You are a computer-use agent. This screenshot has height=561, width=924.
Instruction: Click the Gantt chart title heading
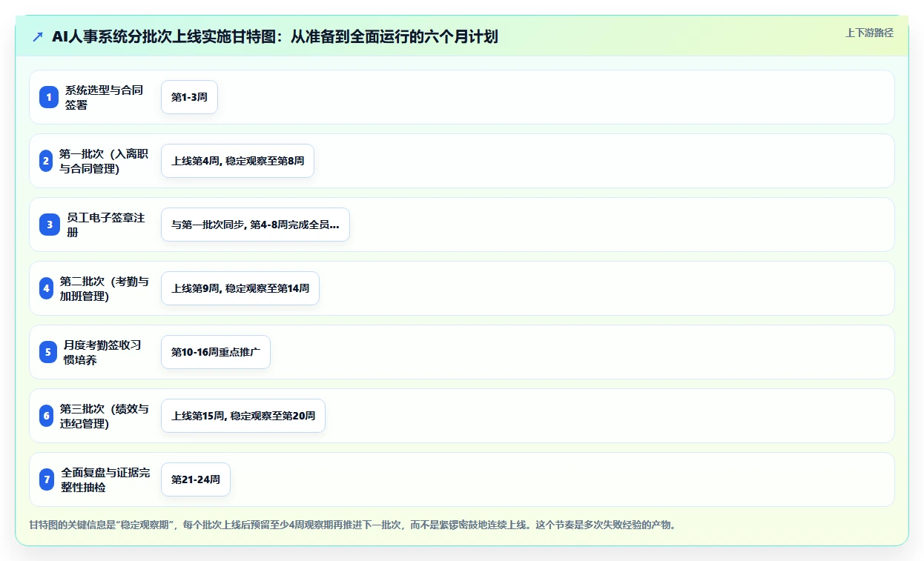[x=275, y=36]
